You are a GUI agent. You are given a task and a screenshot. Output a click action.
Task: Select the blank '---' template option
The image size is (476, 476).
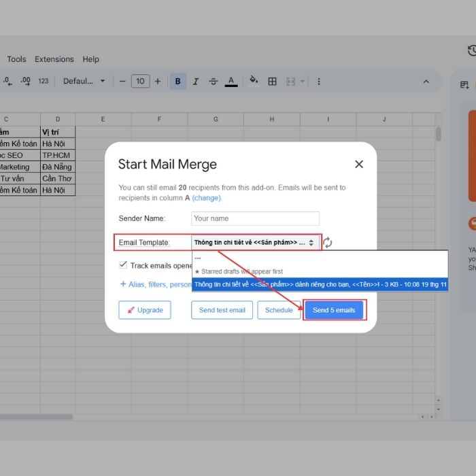[320, 258]
